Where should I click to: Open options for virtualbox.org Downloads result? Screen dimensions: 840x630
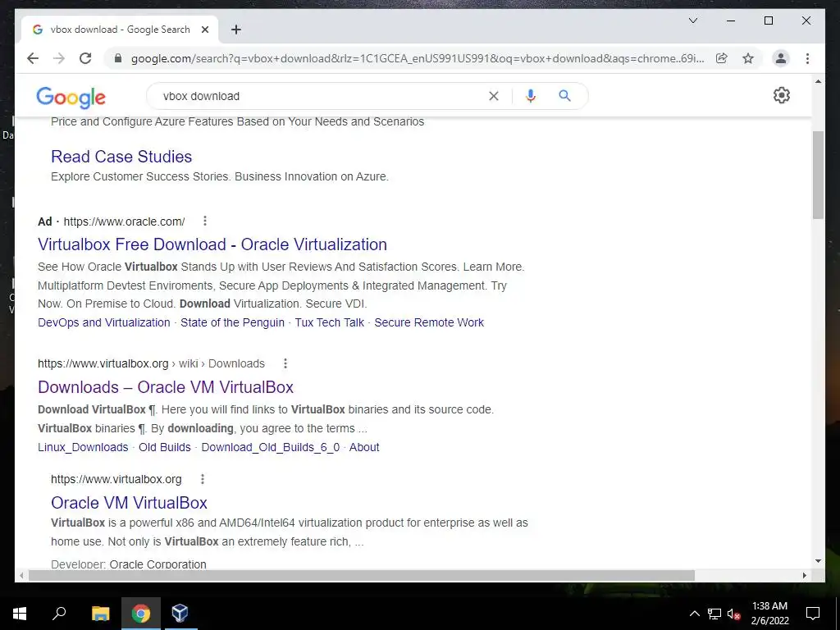tap(285, 363)
